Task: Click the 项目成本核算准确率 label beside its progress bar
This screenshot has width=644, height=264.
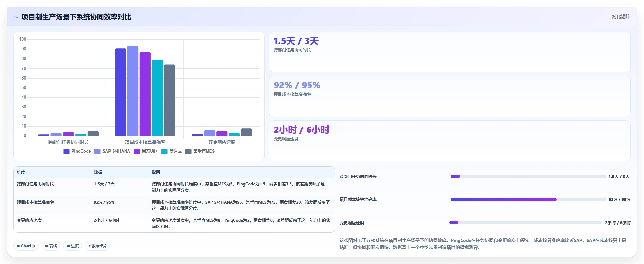Action: pyautogui.click(x=358, y=200)
